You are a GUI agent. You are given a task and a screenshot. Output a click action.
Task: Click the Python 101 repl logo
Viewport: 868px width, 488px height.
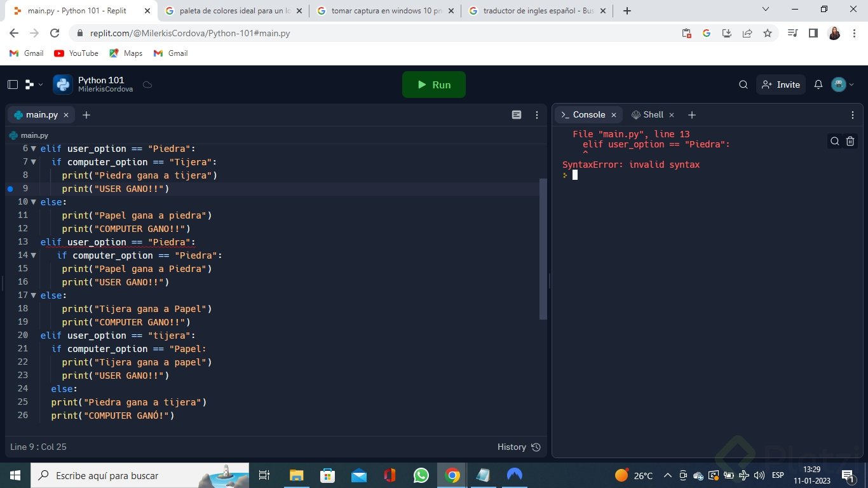pyautogui.click(x=63, y=85)
